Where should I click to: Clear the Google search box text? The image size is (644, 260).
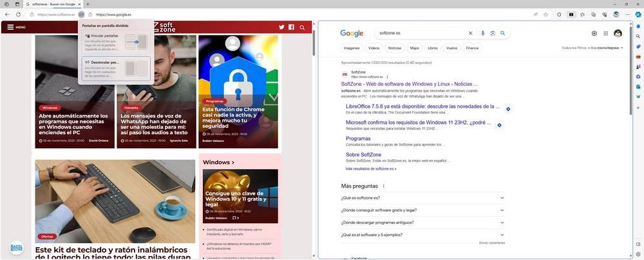tap(470, 33)
